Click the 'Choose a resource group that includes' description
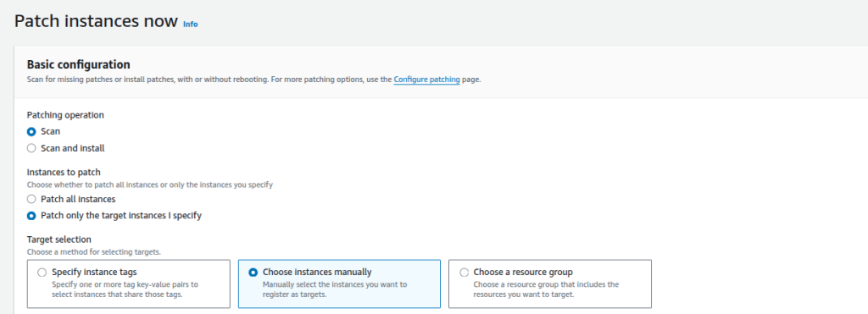Screen dimensions: 868x314 tap(547, 289)
